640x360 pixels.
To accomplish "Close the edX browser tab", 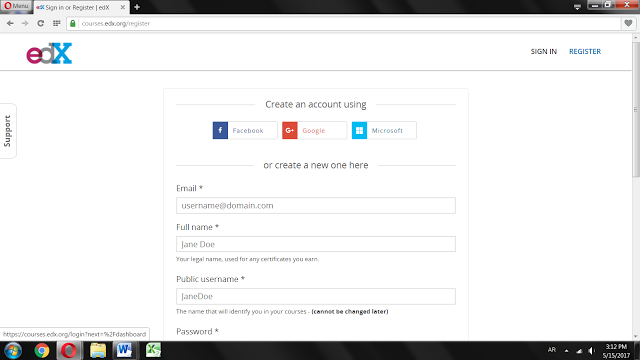I will click(x=122, y=7).
